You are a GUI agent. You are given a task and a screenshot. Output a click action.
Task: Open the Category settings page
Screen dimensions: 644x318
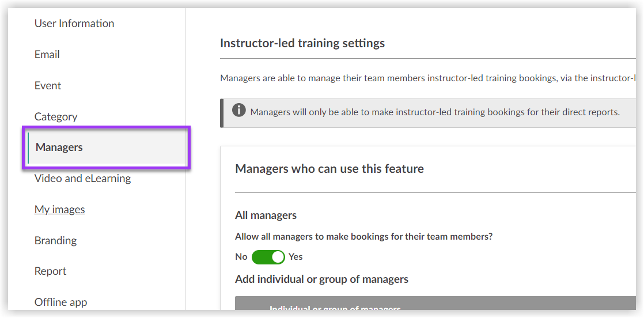pyautogui.click(x=56, y=117)
